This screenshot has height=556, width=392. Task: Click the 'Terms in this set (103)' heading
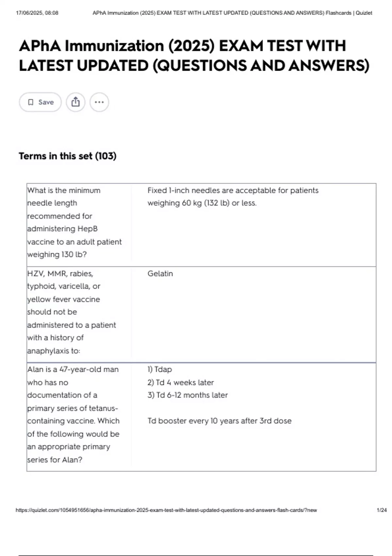point(68,156)
